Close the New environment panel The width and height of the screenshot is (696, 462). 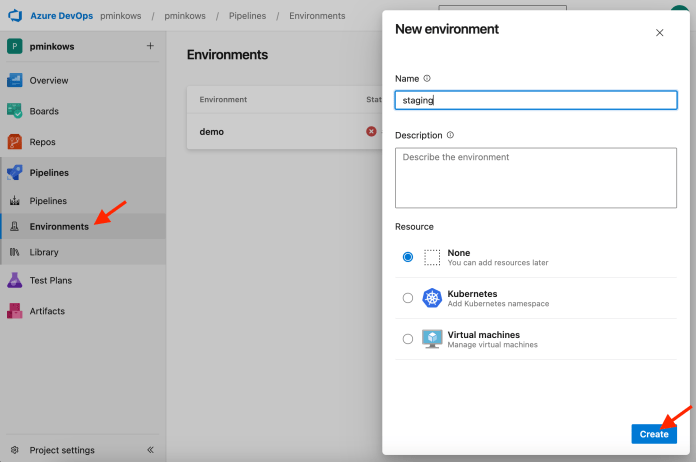click(660, 32)
